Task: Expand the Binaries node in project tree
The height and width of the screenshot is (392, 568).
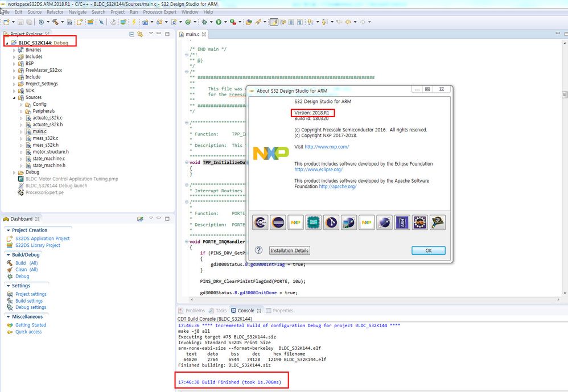Action: point(14,50)
